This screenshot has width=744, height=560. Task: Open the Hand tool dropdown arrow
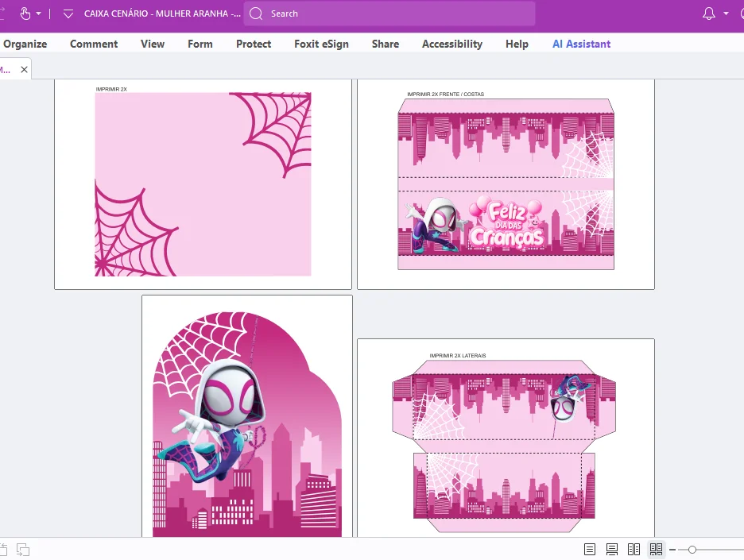coord(38,14)
